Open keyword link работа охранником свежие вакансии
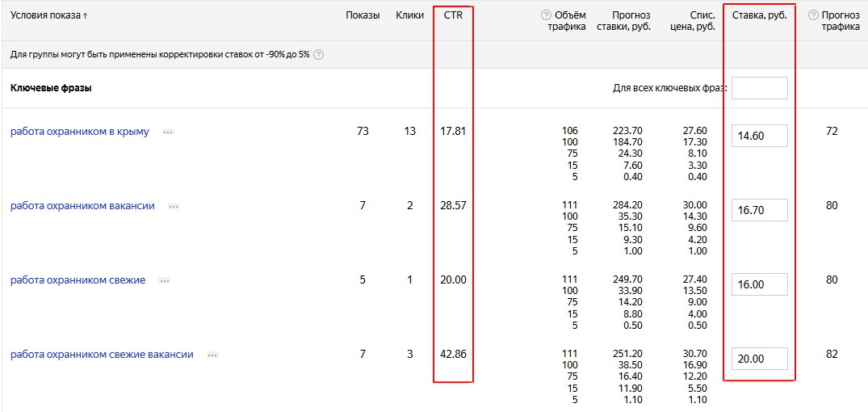The image size is (868, 412). pyautogui.click(x=102, y=355)
